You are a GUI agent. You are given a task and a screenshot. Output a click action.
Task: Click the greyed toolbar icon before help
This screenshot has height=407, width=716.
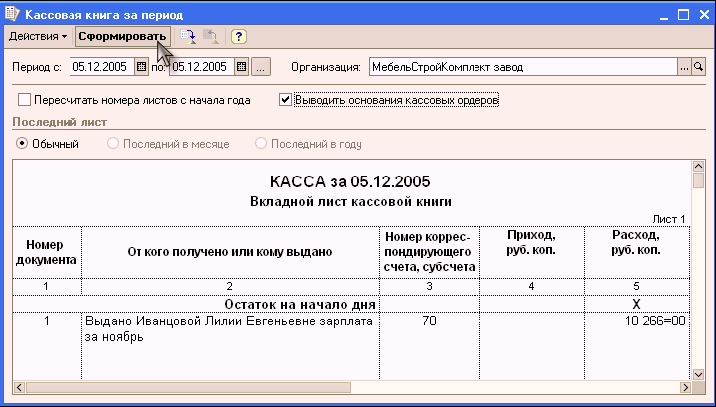(x=210, y=36)
